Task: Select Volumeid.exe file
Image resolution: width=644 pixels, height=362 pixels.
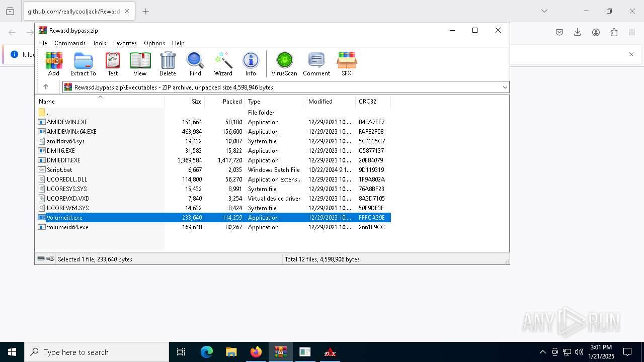Action: 214,218
